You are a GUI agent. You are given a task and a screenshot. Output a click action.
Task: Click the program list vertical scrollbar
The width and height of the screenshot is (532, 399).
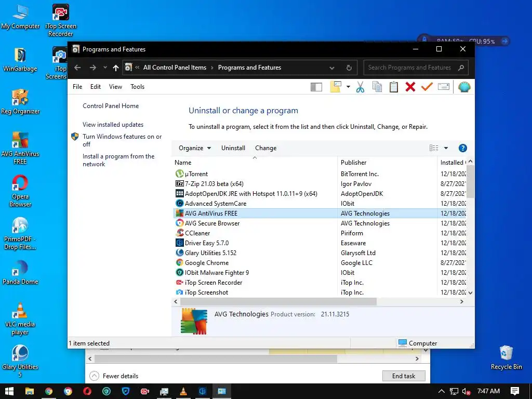(470, 181)
